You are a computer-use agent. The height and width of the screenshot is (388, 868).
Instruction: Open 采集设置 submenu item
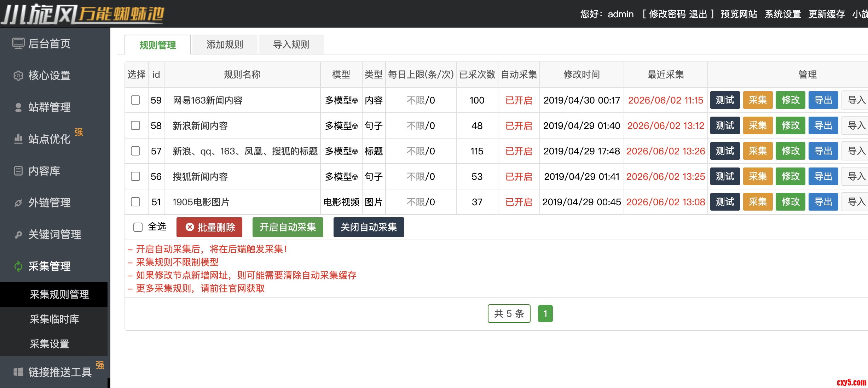54,344
